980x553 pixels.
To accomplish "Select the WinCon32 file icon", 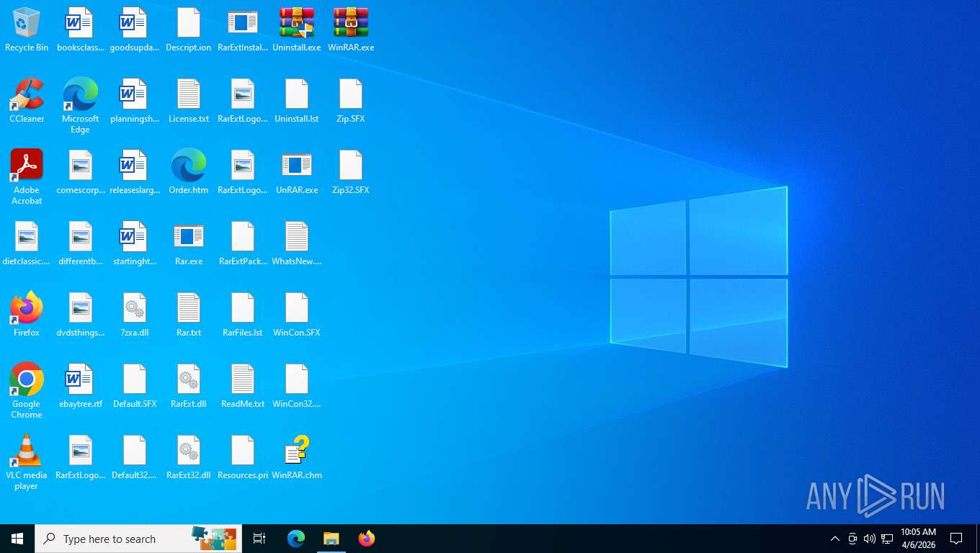I will click(297, 387).
